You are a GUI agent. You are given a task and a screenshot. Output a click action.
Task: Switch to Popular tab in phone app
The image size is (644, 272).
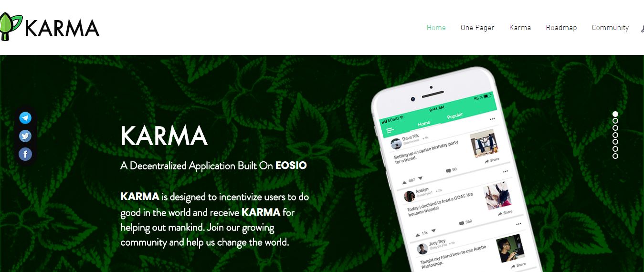[454, 116]
